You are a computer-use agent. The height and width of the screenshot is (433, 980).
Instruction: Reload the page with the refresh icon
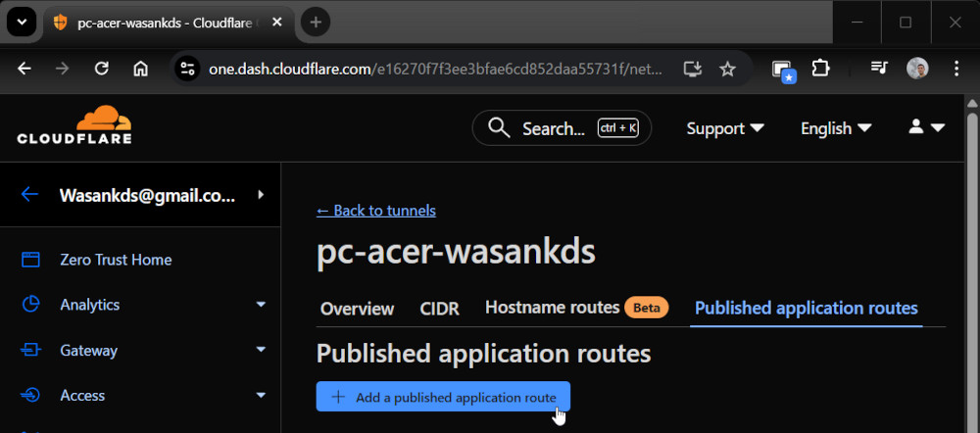click(101, 69)
